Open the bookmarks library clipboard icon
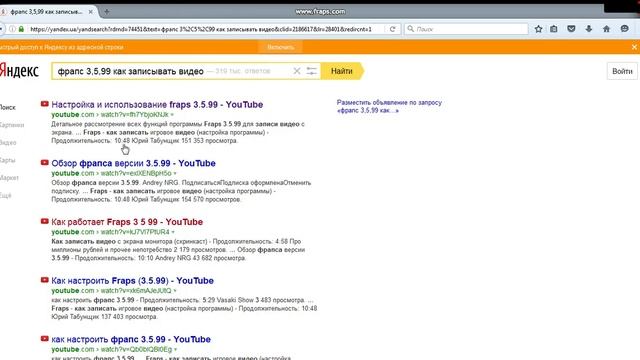The image size is (640, 360). 553,29
